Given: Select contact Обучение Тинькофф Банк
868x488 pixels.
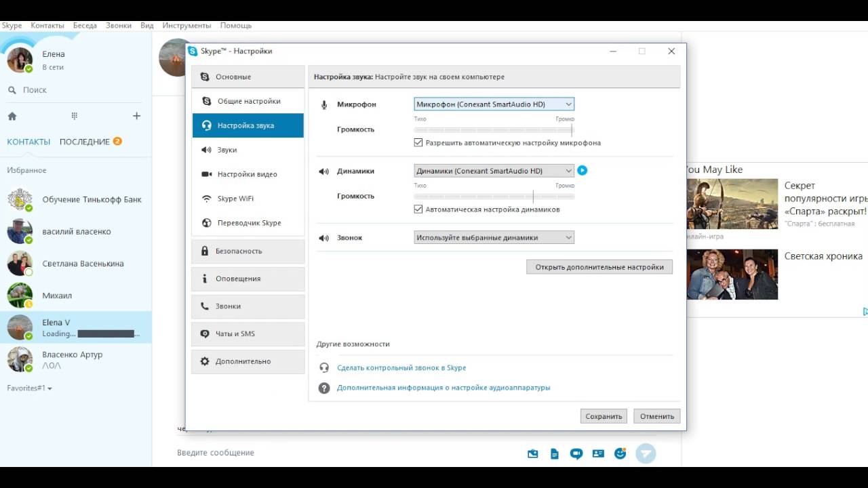Looking at the screenshot, I should (76, 200).
